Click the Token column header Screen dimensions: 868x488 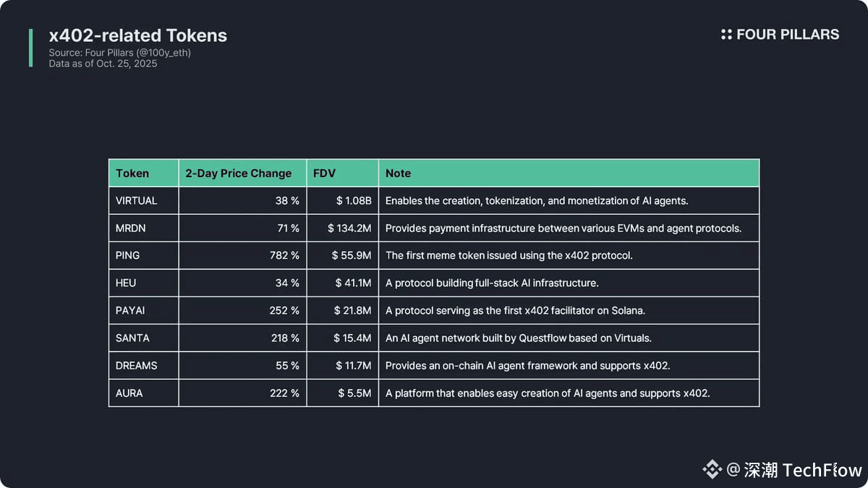(x=132, y=174)
